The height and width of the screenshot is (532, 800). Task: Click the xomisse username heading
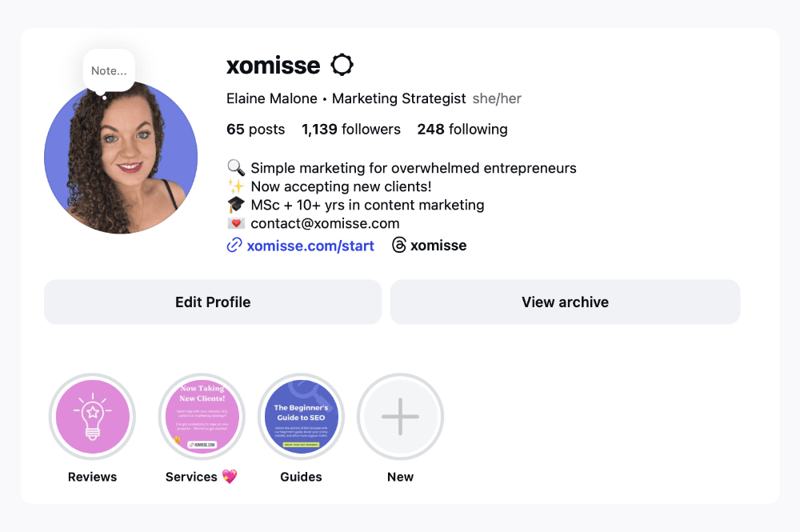tap(274, 65)
